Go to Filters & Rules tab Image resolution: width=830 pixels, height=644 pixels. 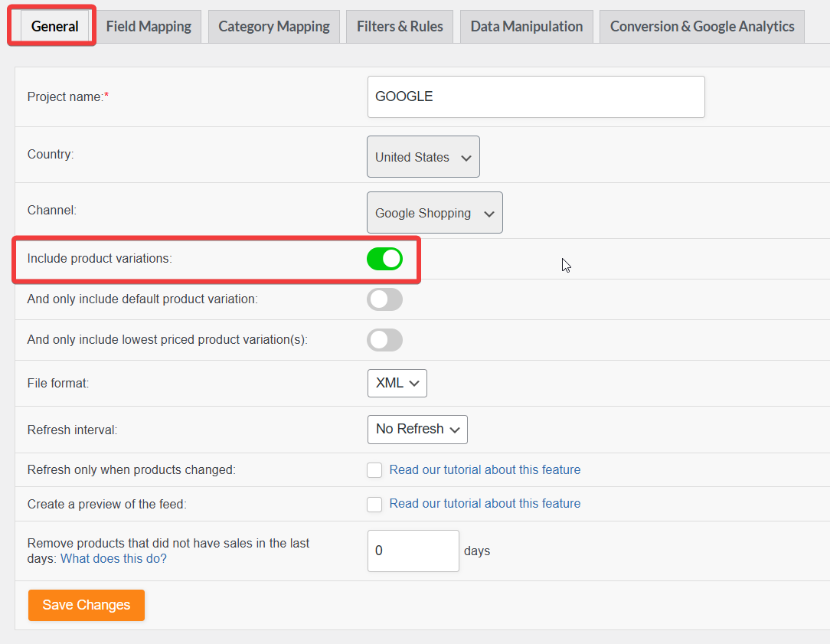[x=400, y=27]
